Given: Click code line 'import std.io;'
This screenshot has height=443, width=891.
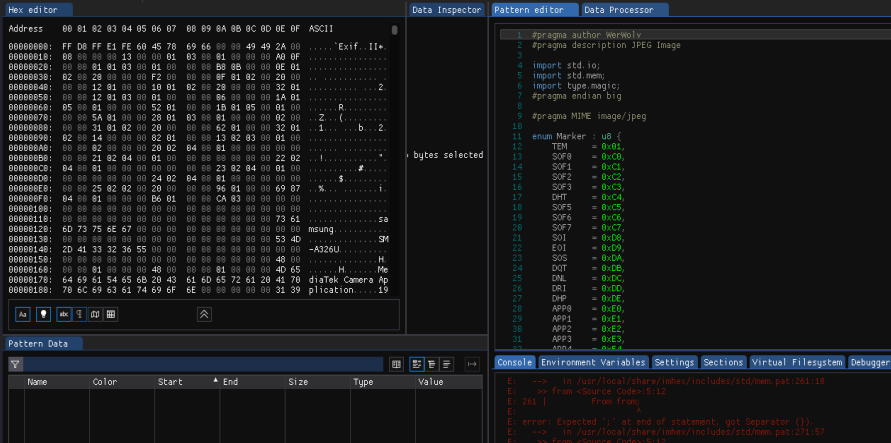Looking at the screenshot, I should click(x=566, y=65).
